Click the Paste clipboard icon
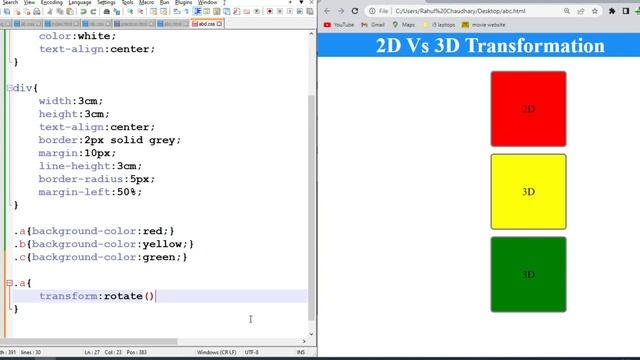The width and height of the screenshot is (640, 360). coord(70,11)
